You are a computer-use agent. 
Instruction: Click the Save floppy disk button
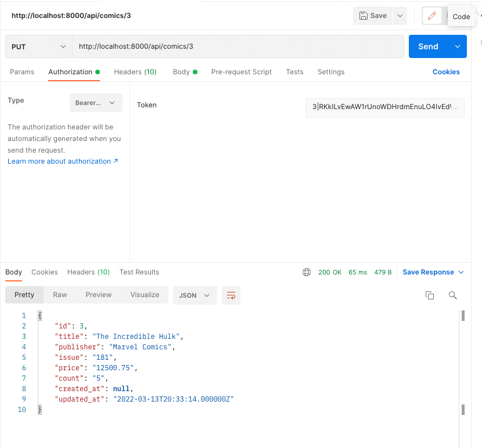point(373,16)
